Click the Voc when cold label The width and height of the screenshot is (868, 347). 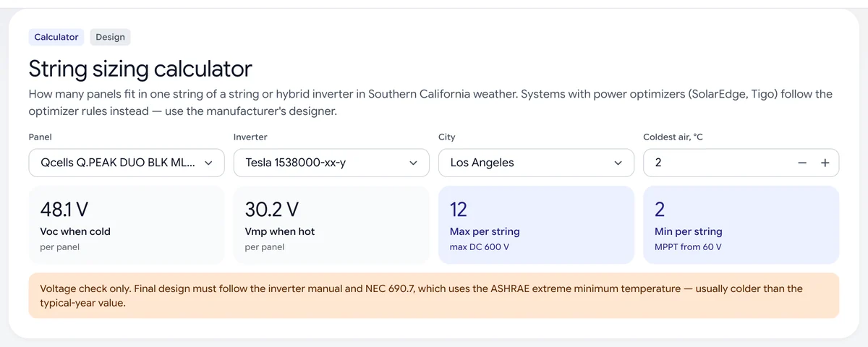coord(75,231)
